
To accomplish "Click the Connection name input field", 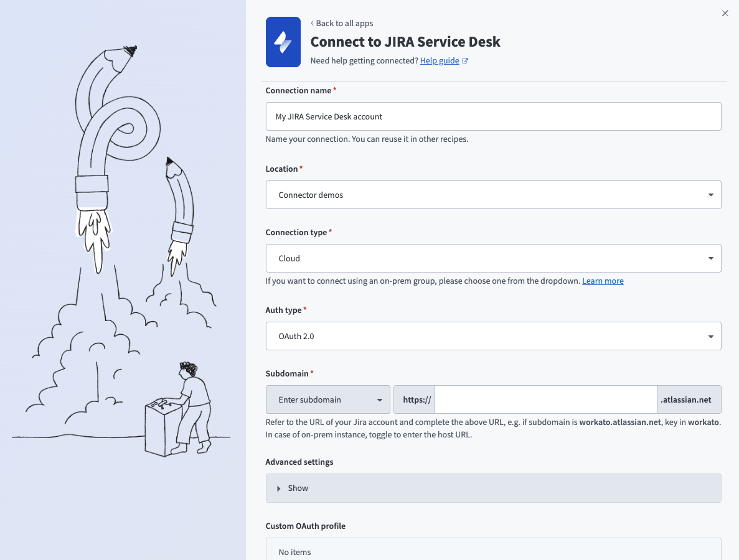I will (493, 116).
